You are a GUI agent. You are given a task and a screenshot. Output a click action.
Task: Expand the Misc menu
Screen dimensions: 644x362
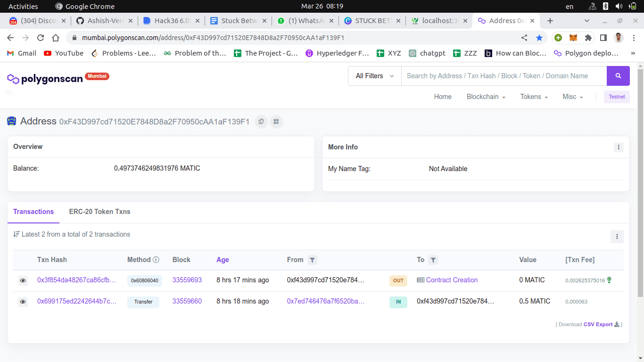click(x=573, y=97)
